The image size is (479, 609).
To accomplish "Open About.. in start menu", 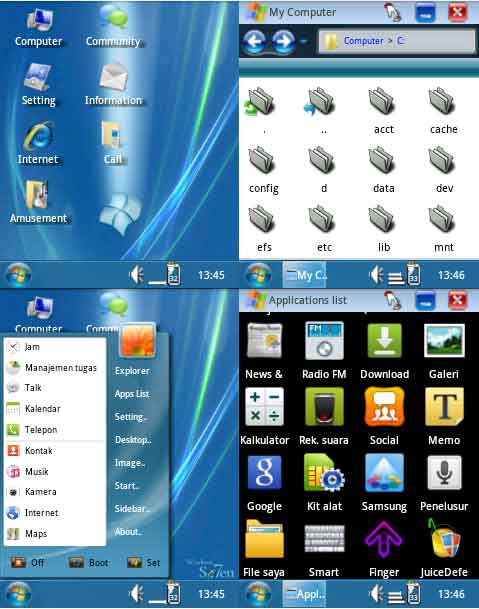I will [129, 532].
